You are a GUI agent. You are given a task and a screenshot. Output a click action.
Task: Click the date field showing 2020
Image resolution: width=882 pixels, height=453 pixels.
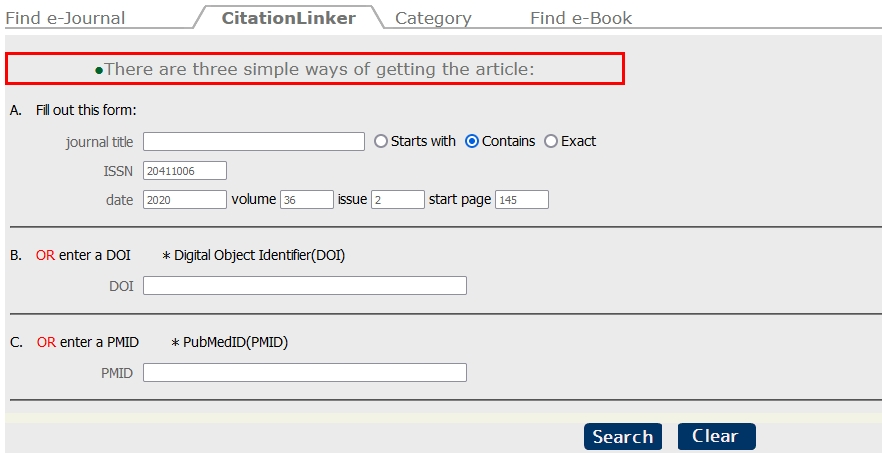pos(184,200)
